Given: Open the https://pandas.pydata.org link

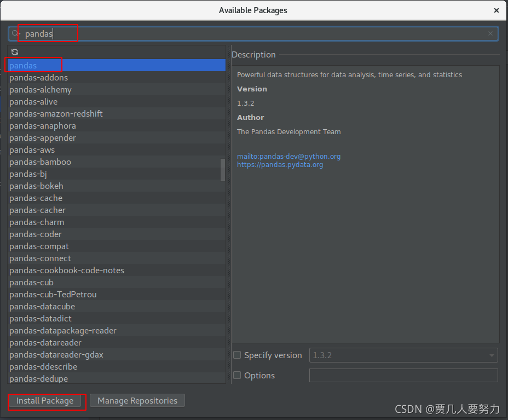Looking at the screenshot, I should pyautogui.click(x=280, y=165).
